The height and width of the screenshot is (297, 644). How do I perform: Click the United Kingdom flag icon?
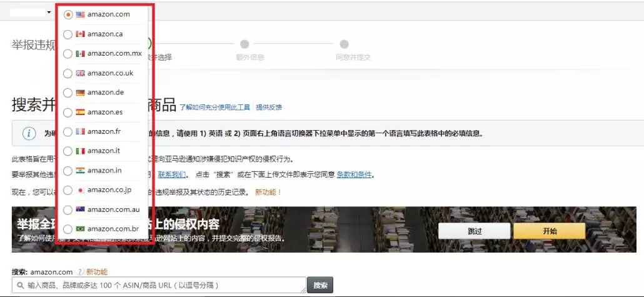[x=81, y=73]
